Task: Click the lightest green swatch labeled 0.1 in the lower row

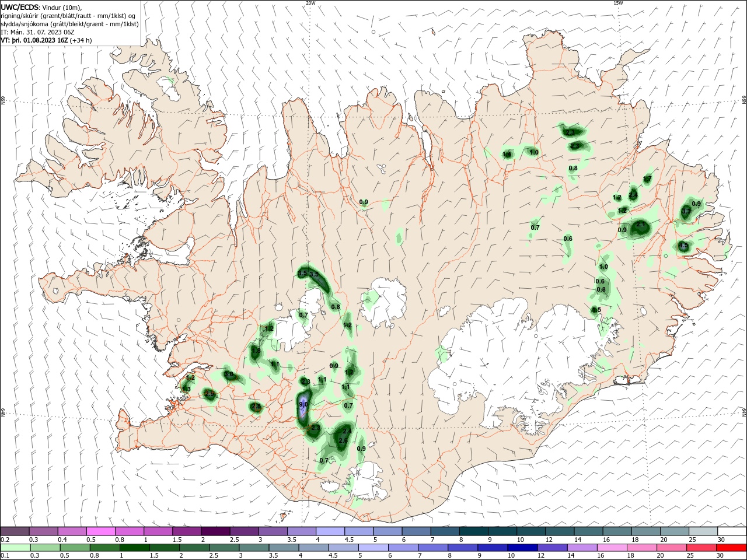Action: [15, 548]
